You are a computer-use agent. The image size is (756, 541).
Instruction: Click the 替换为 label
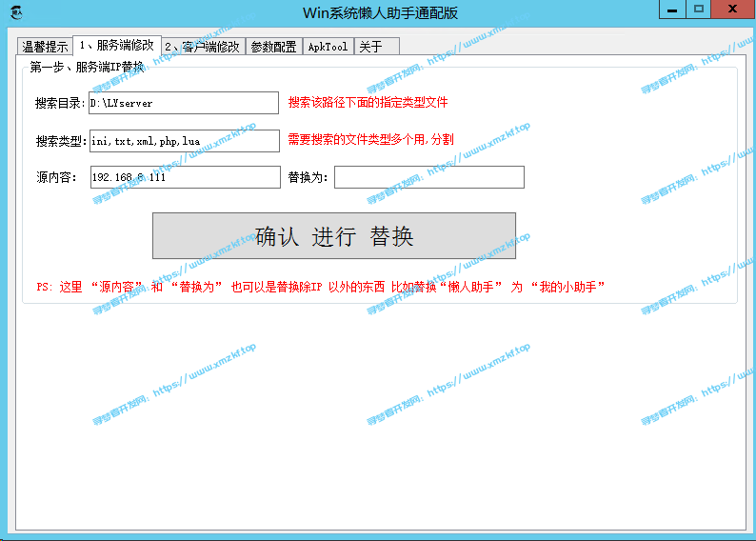click(308, 177)
